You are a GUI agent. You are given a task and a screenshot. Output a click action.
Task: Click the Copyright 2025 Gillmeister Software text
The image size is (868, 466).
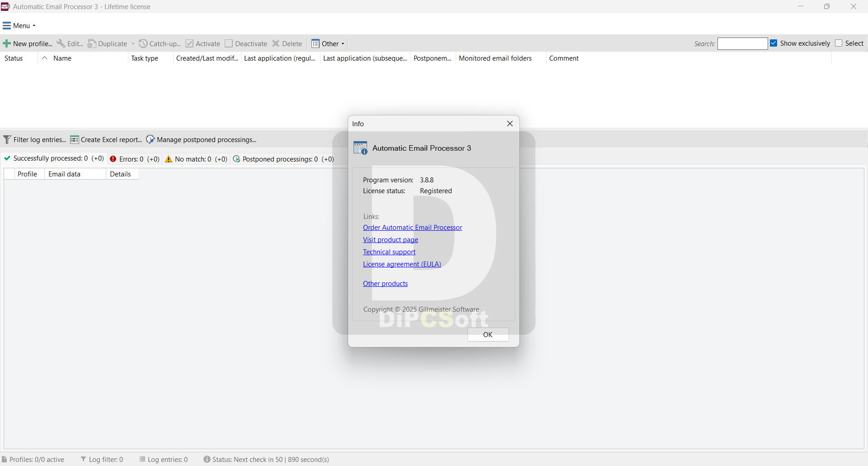[421, 309]
